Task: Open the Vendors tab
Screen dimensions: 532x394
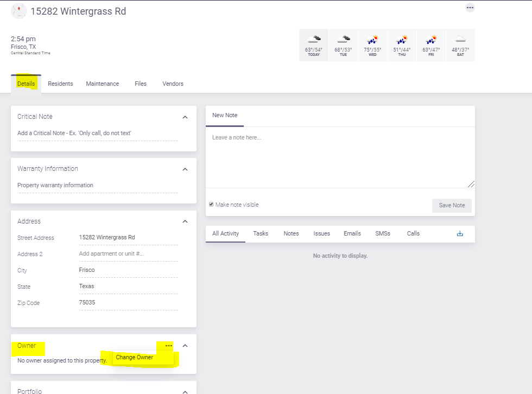Action: point(173,84)
